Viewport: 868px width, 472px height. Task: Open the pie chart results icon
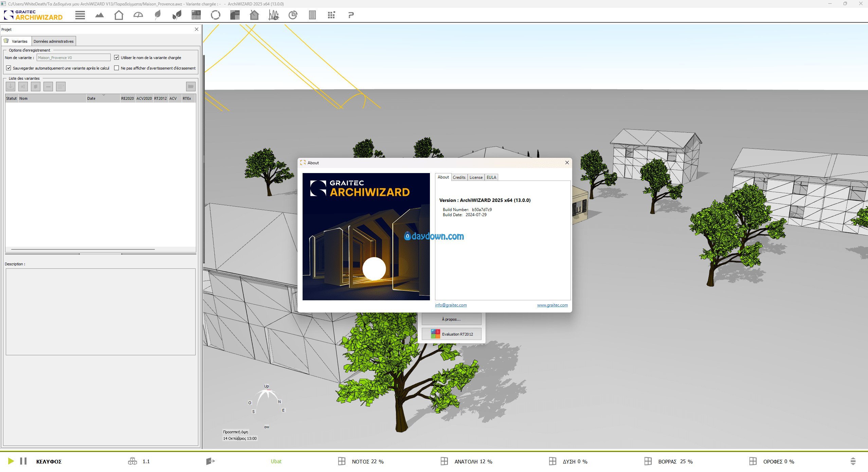pyautogui.click(x=293, y=15)
